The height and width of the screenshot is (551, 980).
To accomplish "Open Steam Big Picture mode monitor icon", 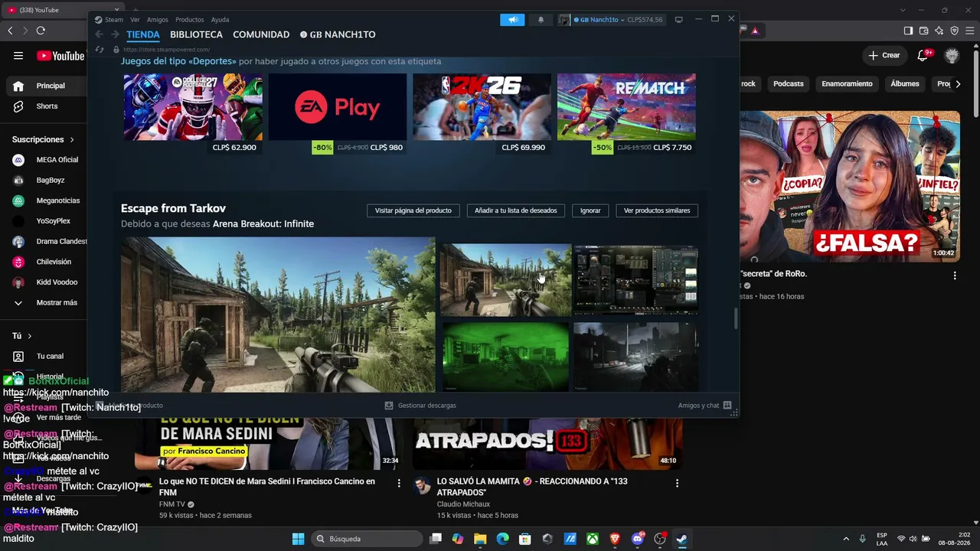I will (x=678, y=20).
